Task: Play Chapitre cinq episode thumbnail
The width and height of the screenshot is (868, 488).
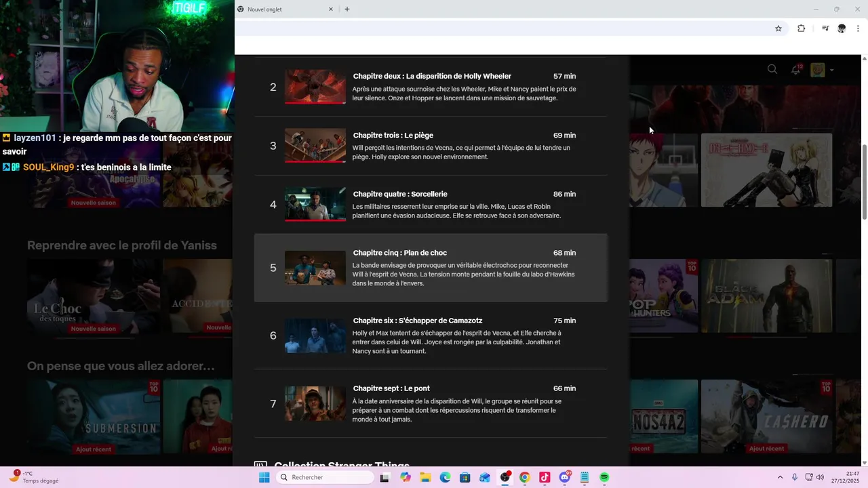Action: point(315,268)
